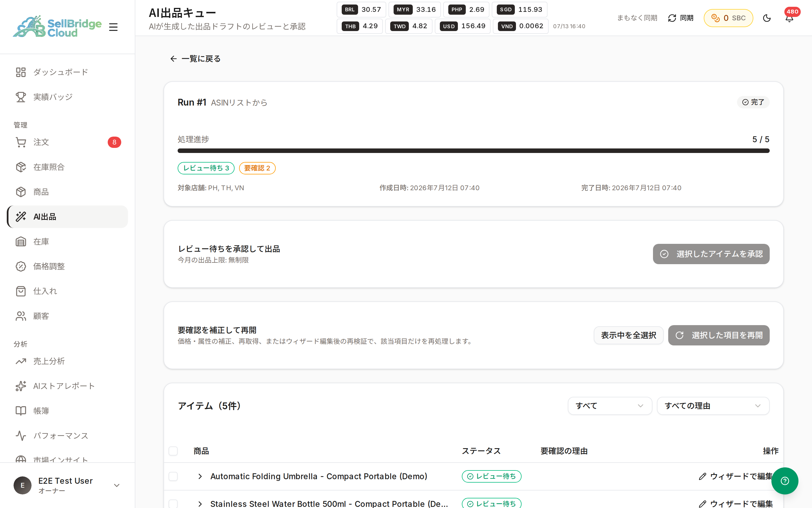Check the Automatic Folding Umbrella row checkbox
This screenshot has width=812, height=508.
(x=173, y=476)
